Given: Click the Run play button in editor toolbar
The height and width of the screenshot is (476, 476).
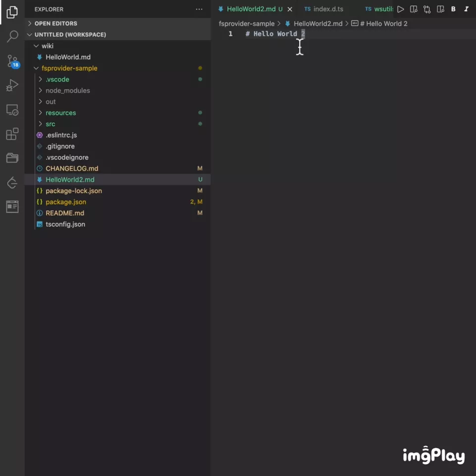Looking at the screenshot, I should point(401,9).
